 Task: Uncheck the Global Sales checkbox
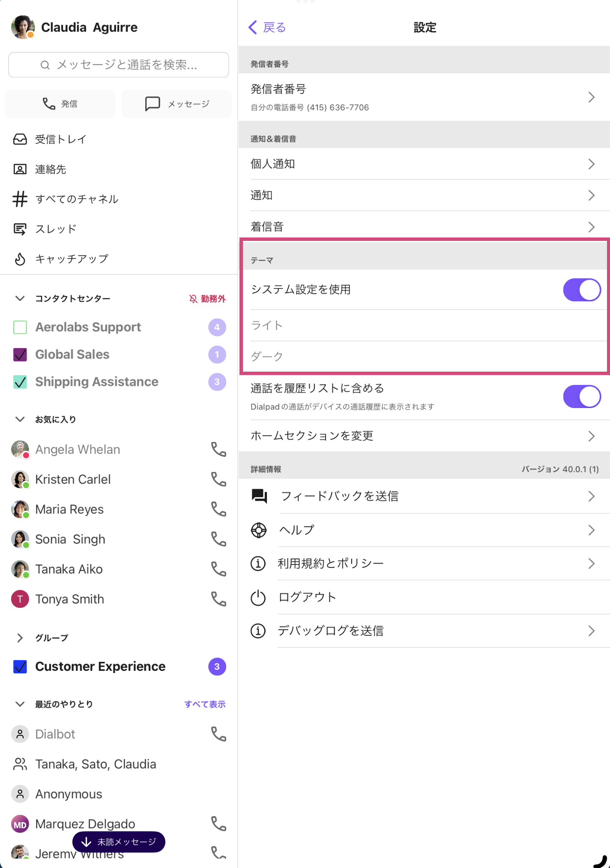tap(20, 354)
